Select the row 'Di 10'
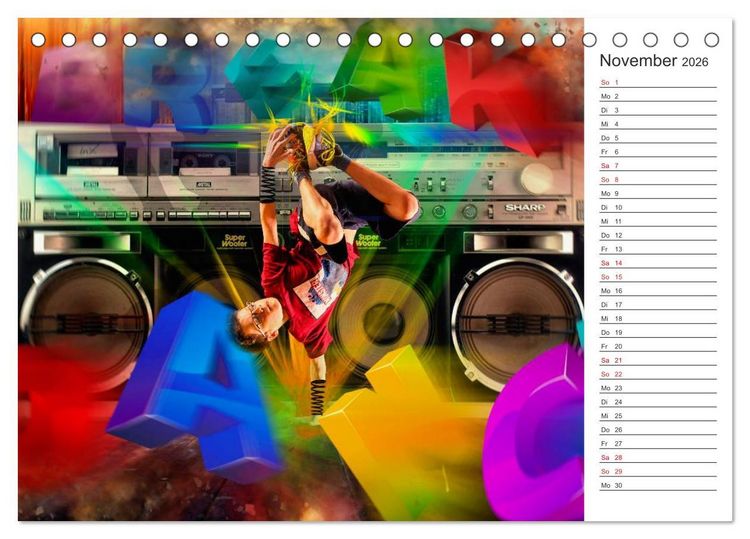The height and width of the screenshot is (539, 750). (x=658, y=207)
